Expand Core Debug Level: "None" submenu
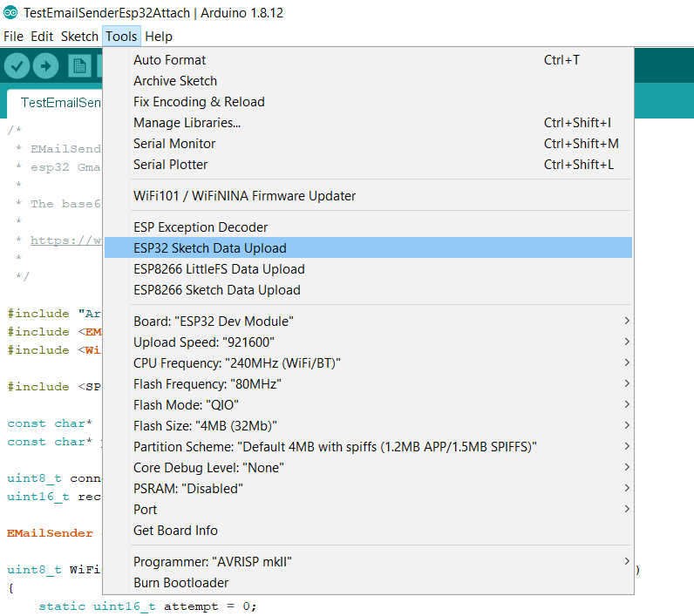 368,468
